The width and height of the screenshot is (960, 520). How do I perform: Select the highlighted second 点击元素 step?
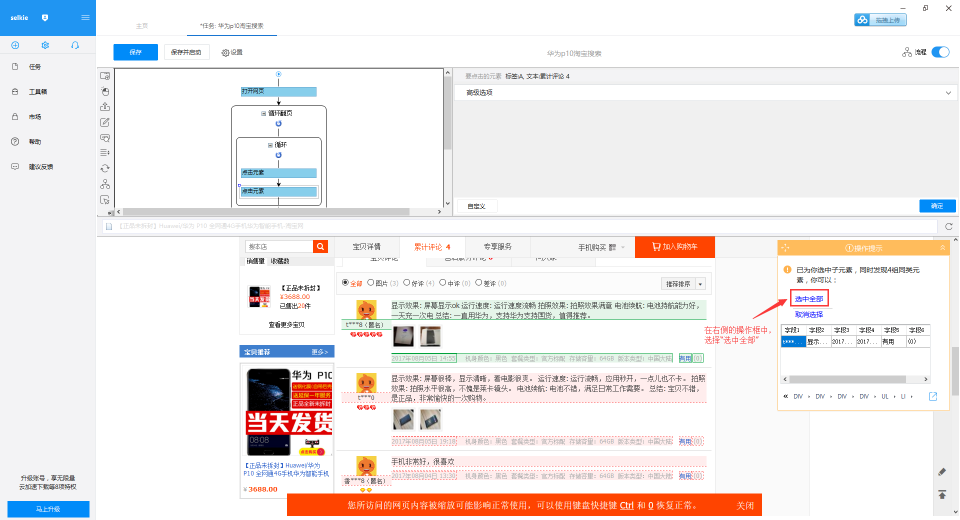tap(279, 191)
